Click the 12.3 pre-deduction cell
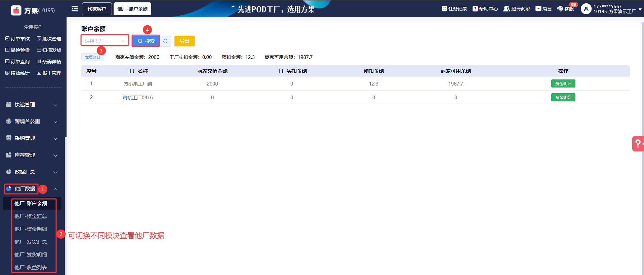644x275 pixels. click(x=374, y=84)
